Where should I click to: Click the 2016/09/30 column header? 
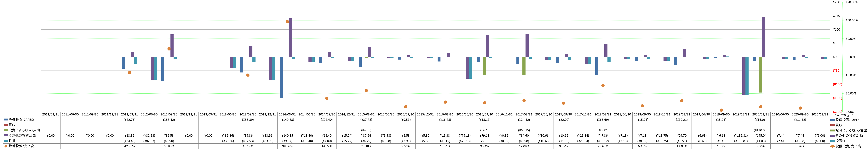[x=485, y=114]
